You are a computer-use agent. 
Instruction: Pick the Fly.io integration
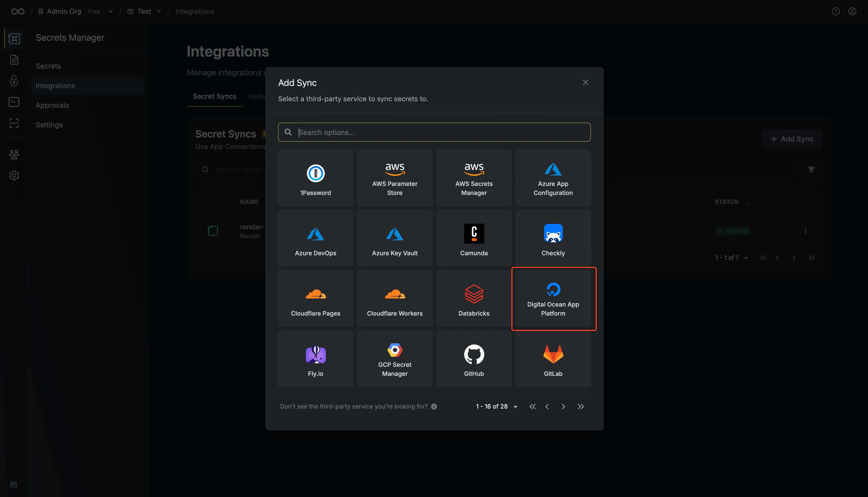(315, 359)
